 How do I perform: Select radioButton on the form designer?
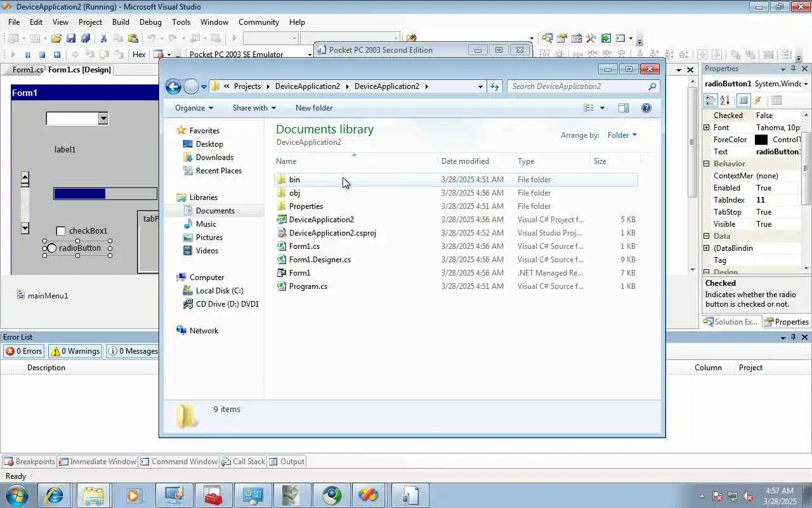coord(77,248)
